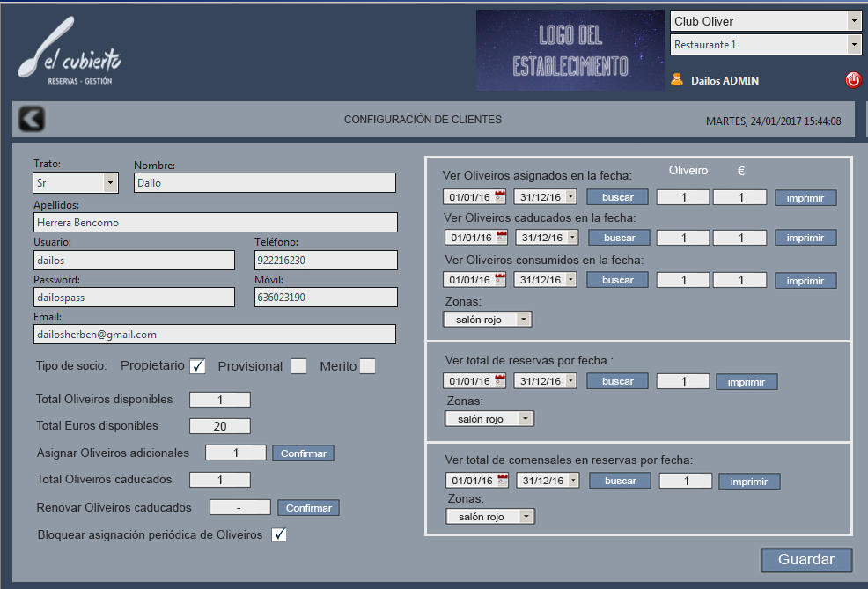Click the back arrow icon
Viewport: 868px width, 589px height.
(32, 119)
